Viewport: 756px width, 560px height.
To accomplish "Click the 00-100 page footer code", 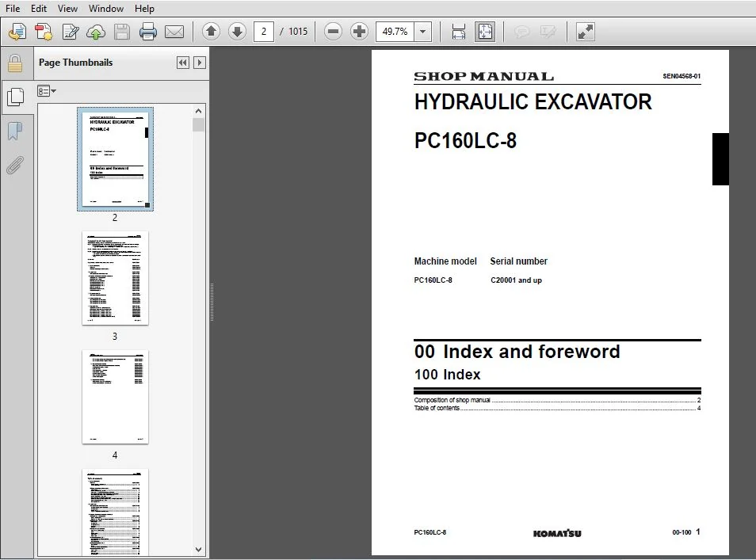I will click(682, 532).
